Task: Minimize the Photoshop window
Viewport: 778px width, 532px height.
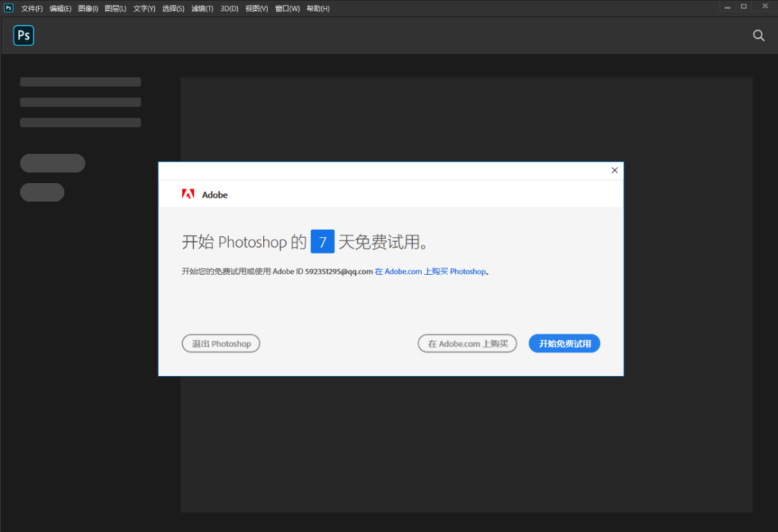Action: (727, 7)
